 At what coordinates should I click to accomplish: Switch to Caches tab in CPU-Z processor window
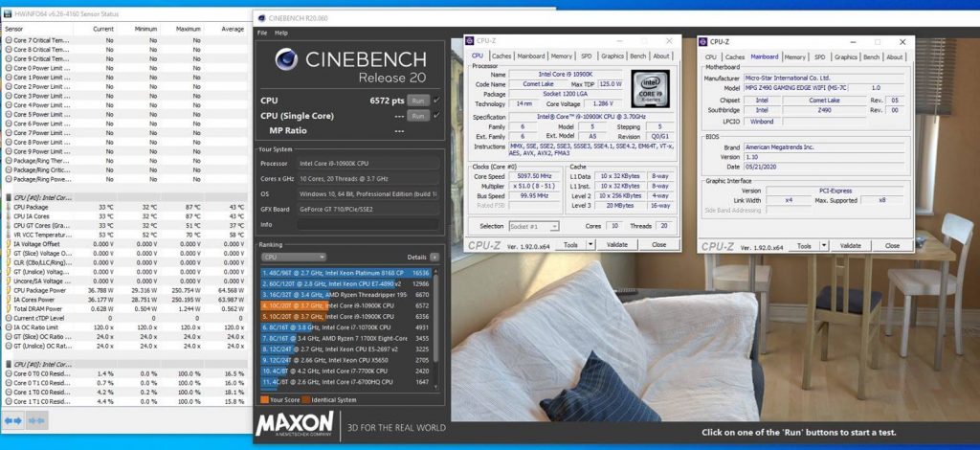[501, 56]
